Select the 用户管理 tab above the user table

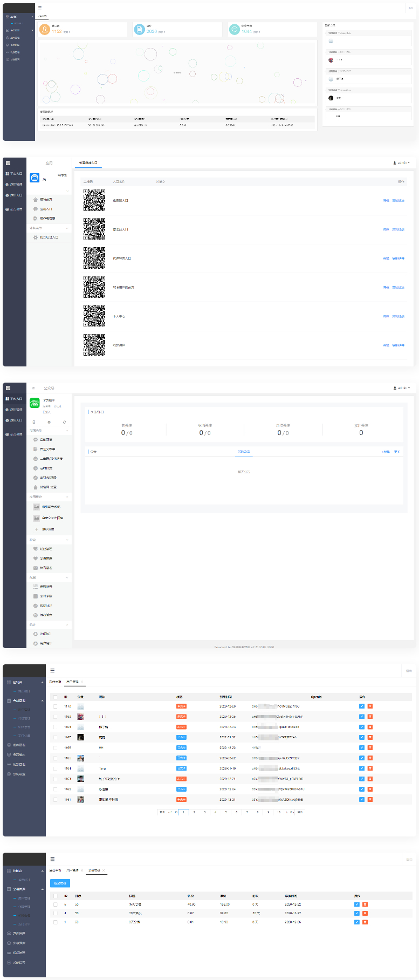[72, 682]
